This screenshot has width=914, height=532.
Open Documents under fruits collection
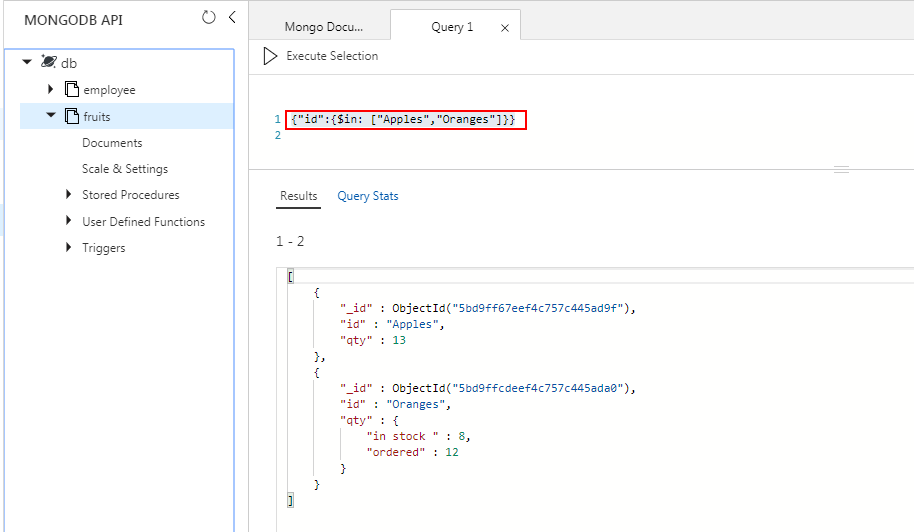coord(112,143)
